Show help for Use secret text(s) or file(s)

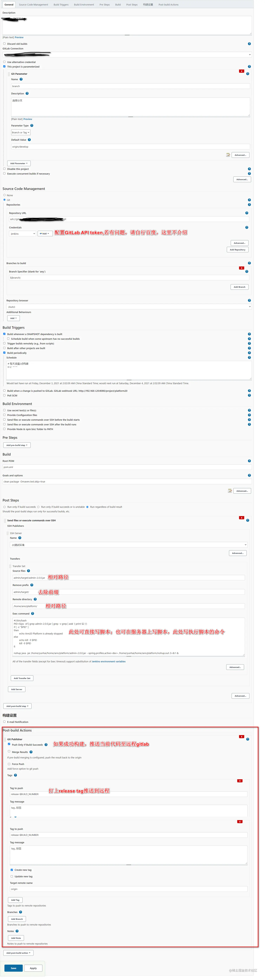[x=249, y=411]
